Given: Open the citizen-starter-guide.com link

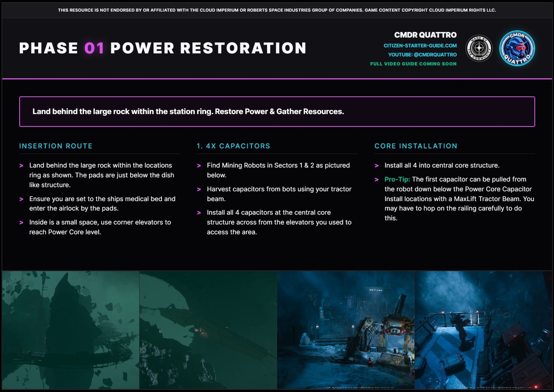Looking at the screenshot, I should (x=420, y=46).
